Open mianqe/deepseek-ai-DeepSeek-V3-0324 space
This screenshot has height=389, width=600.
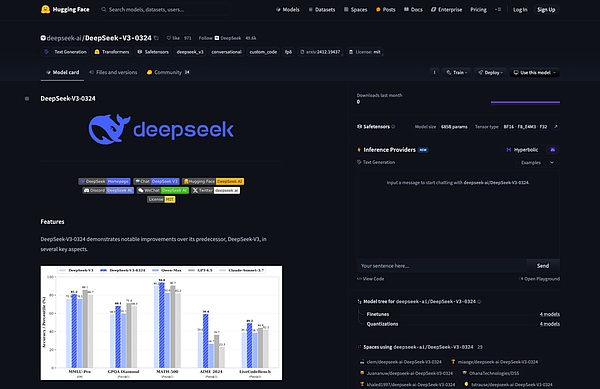[x=495, y=362]
